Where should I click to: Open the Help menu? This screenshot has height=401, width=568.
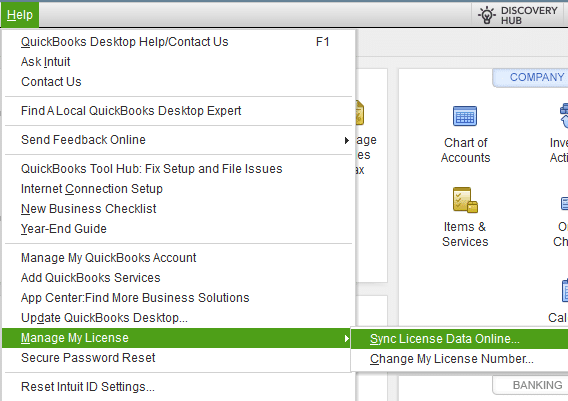(20, 15)
